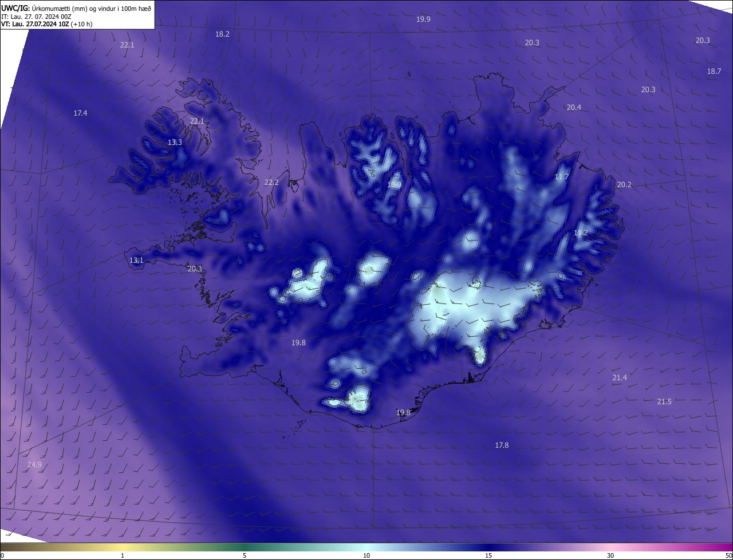Screen dimensions: 733x560
Task: Click the 11.2 value label
Action: point(581,233)
